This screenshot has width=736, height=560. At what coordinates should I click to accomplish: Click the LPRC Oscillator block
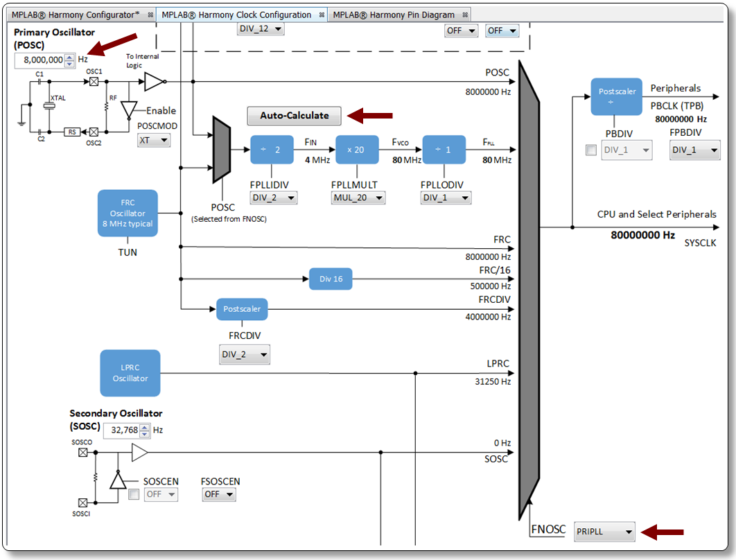(130, 373)
